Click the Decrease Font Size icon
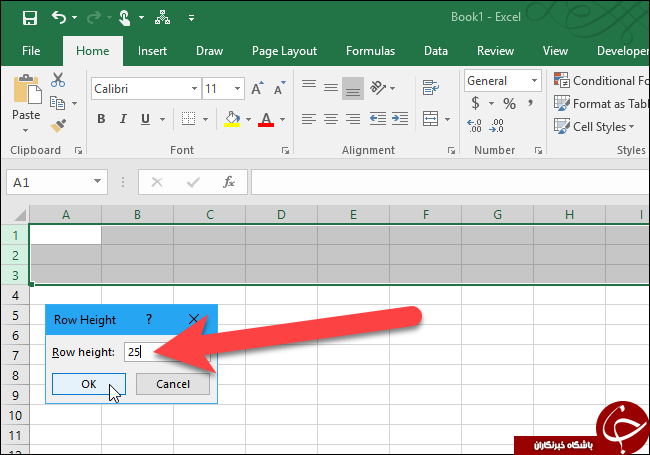Image resolution: width=650 pixels, height=455 pixels. click(x=280, y=88)
